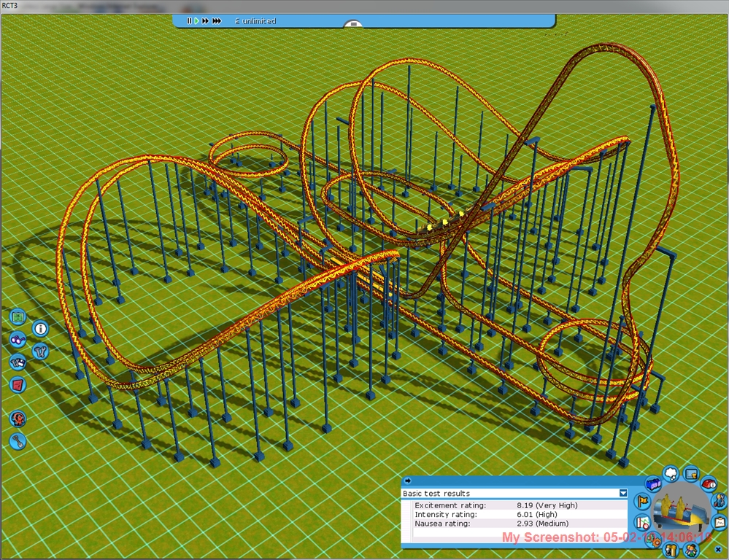Open the test results graph icon
729x560 pixels.
click(643, 522)
